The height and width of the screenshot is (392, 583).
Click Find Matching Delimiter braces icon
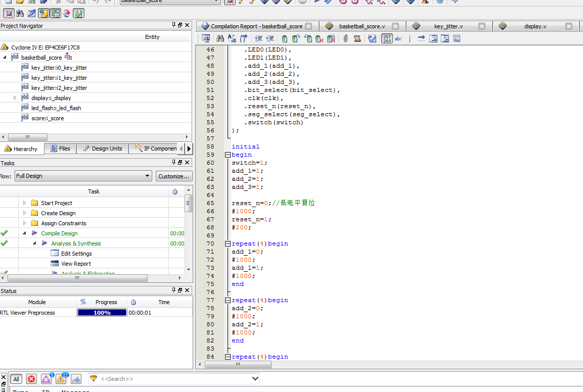[244, 38]
